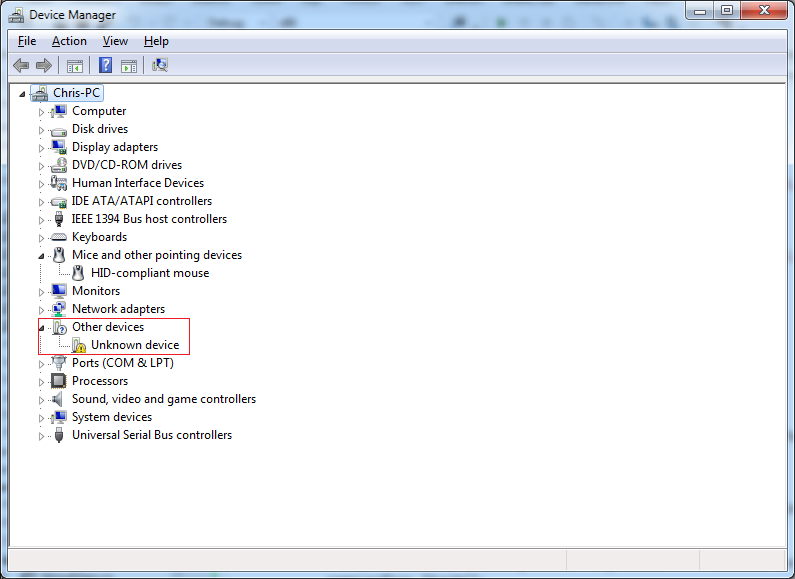This screenshot has width=795, height=579.
Task: Click the Forward arrow toolbar icon
Action: point(44,65)
